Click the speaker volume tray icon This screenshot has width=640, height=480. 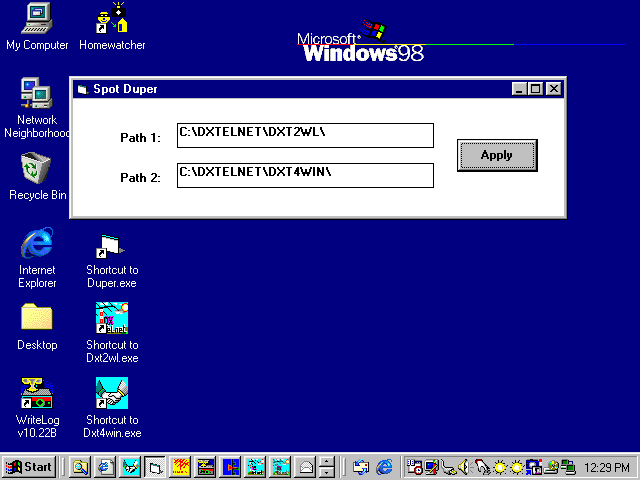(463, 467)
